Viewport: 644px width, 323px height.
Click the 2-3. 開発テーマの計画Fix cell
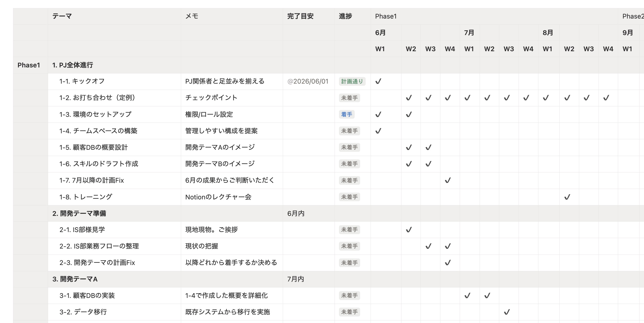pos(114,263)
